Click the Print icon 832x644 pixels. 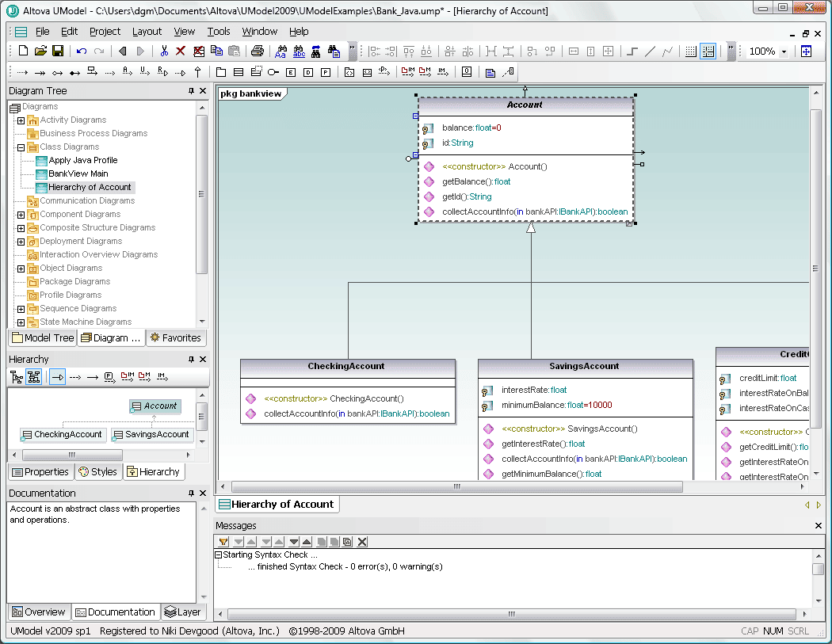258,51
